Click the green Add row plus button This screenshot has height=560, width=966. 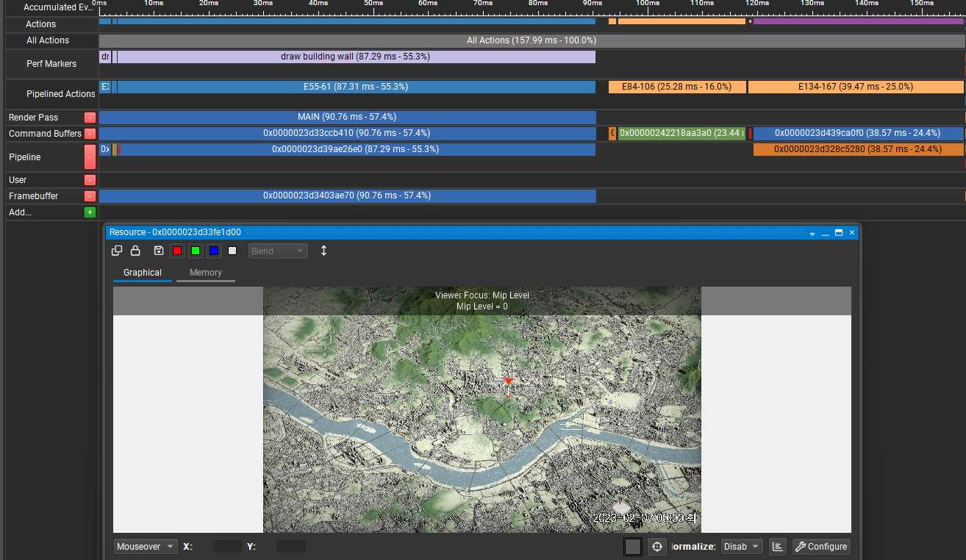pos(90,212)
